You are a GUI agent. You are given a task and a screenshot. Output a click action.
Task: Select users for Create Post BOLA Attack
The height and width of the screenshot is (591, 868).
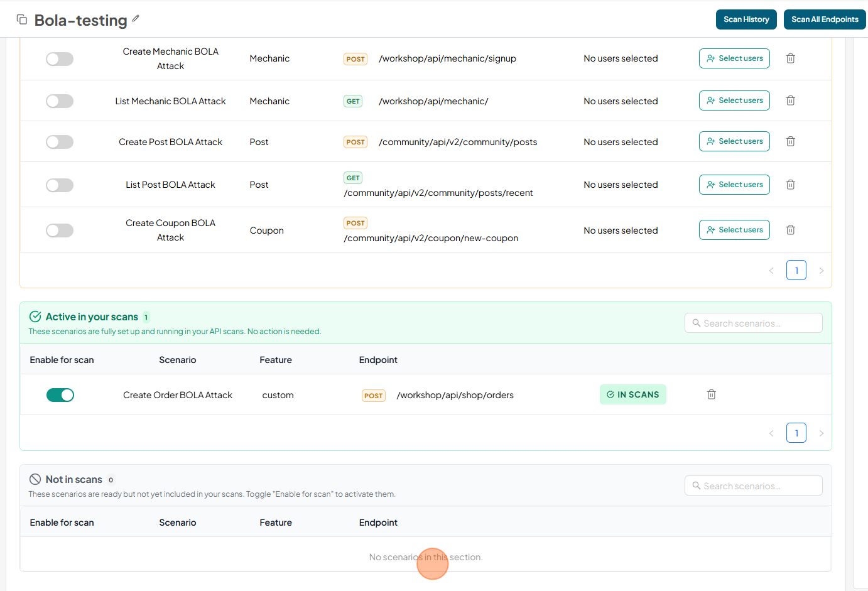click(x=734, y=141)
